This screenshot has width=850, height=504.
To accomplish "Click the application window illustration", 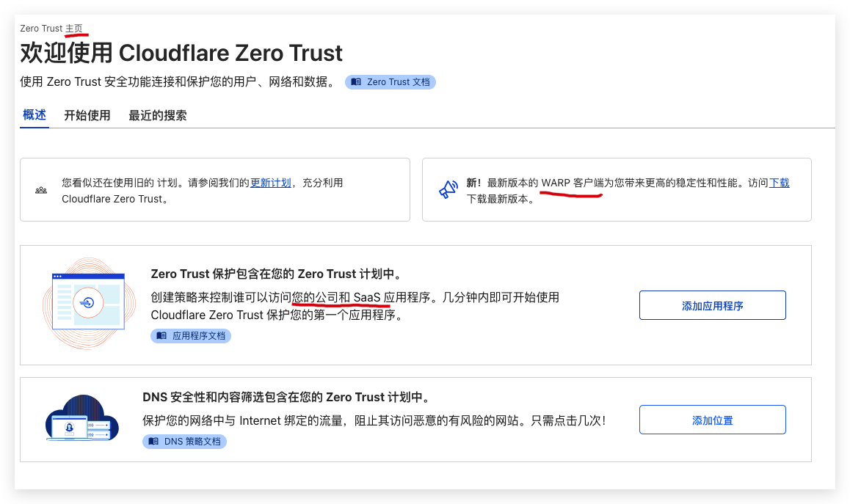I will point(88,303).
